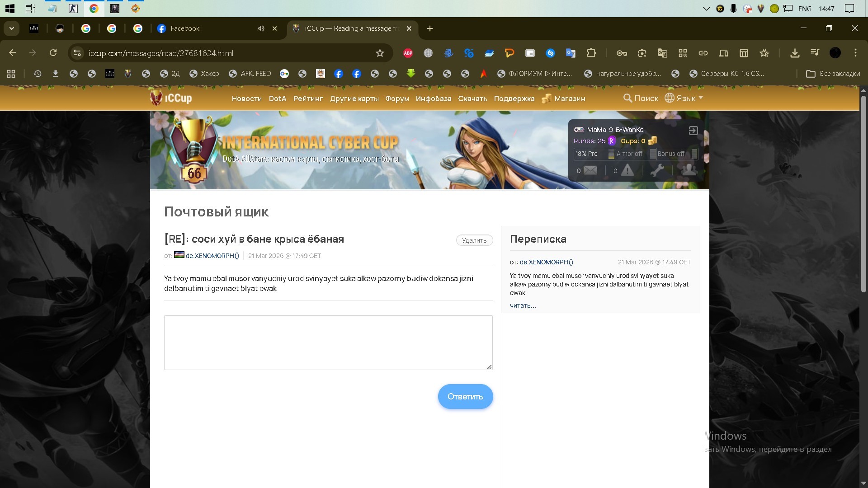Click the purple Runes icon

612,141
